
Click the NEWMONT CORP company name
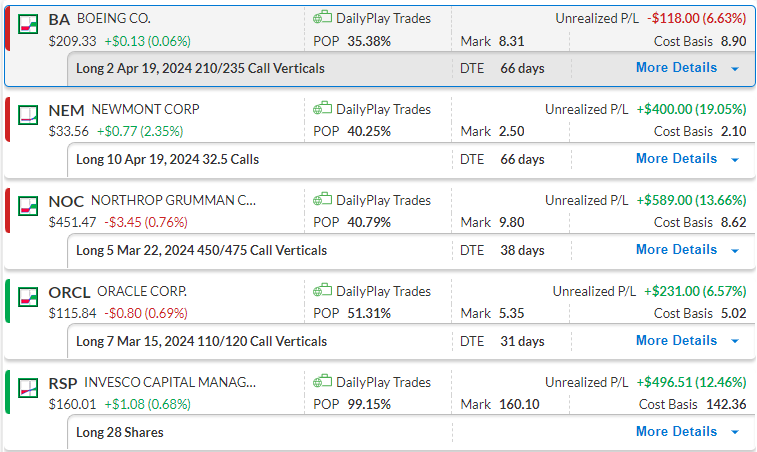(x=145, y=109)
